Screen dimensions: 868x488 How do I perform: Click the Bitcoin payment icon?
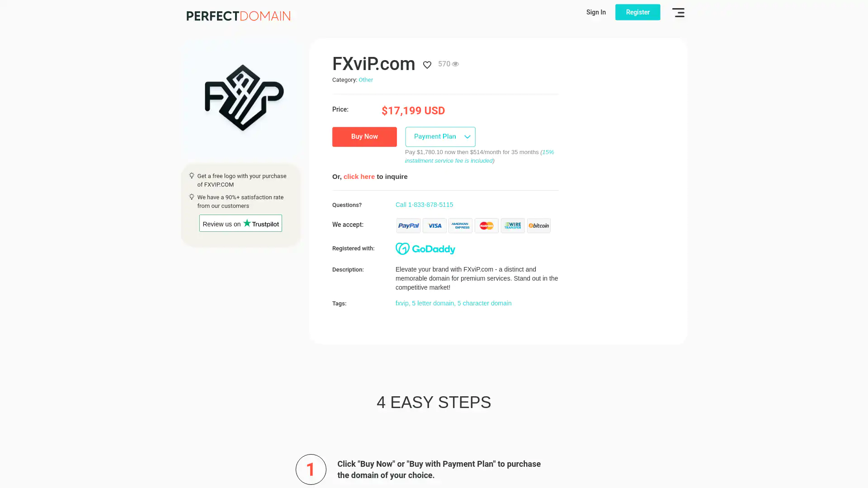coord(539,225)
